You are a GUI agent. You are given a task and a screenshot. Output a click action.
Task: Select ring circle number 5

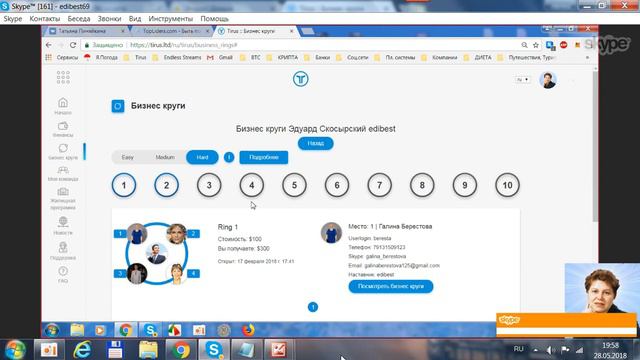(294, 185)
